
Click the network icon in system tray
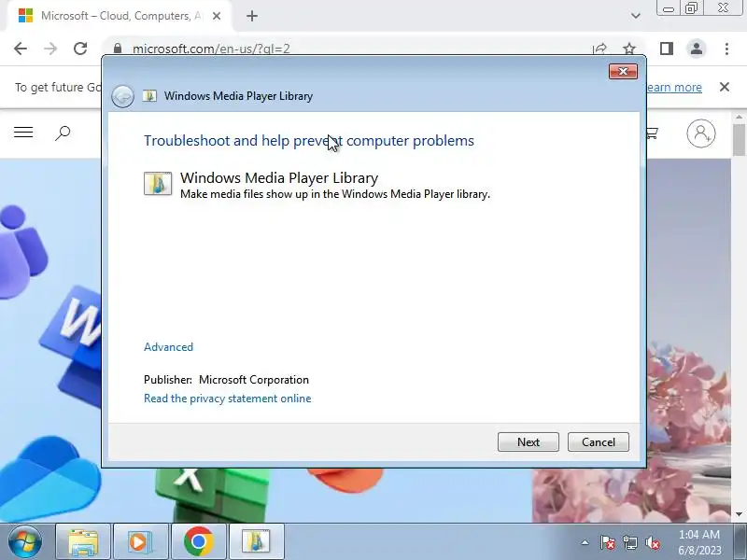629,542
